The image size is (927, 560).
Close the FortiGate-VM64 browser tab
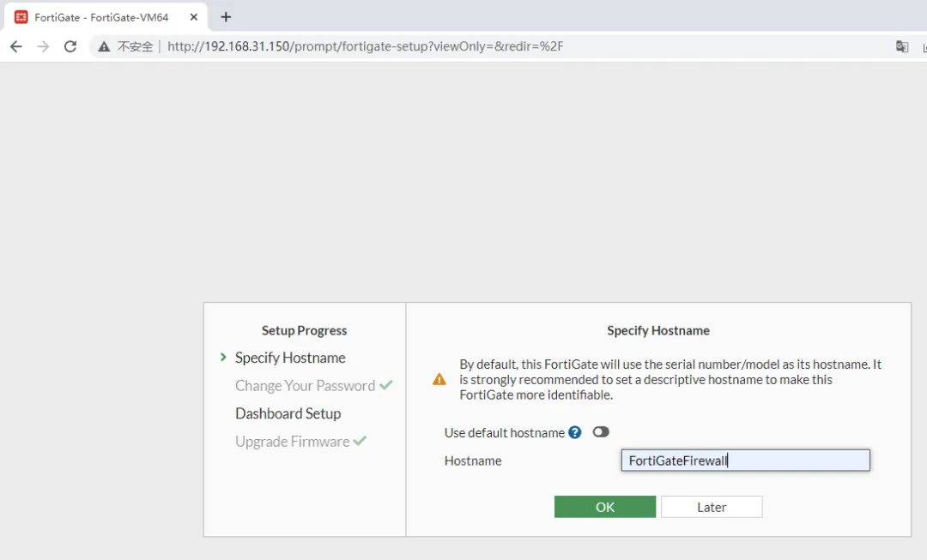click(193, 17)
